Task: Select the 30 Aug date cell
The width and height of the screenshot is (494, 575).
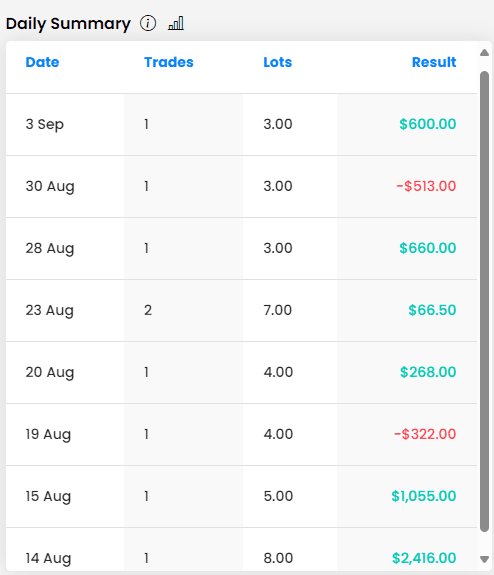Action: (50, 186)
